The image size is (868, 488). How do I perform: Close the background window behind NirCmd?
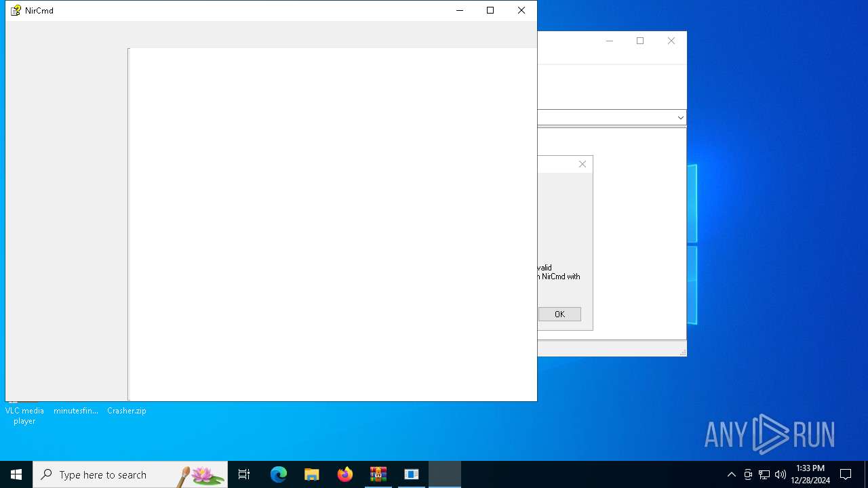[x=671, y=41]
